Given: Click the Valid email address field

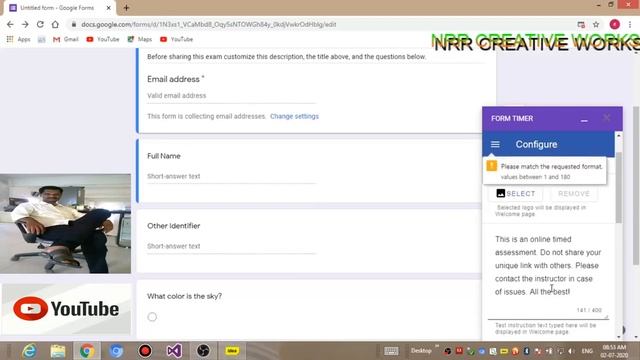Looking at the screenshot, I should click(231, 96).
